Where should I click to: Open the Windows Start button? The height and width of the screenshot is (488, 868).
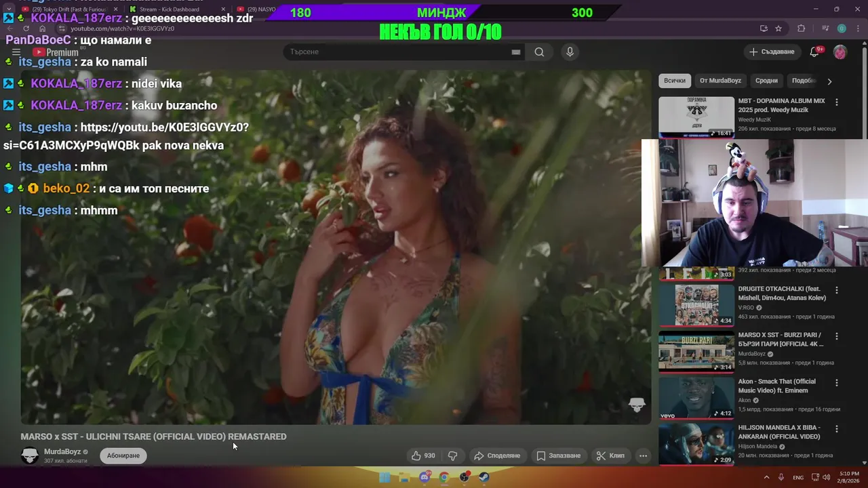(384, 477)
